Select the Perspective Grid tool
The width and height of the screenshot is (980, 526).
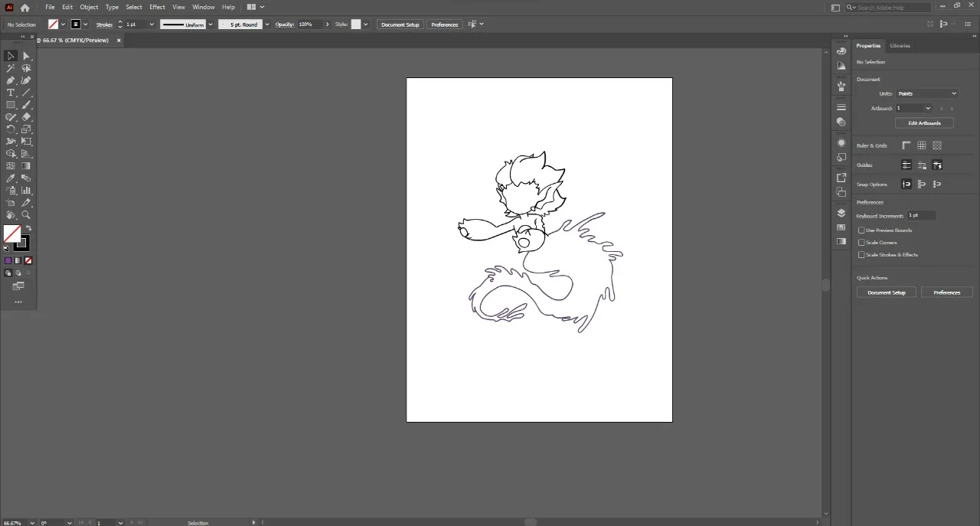(x=26, y=154)
